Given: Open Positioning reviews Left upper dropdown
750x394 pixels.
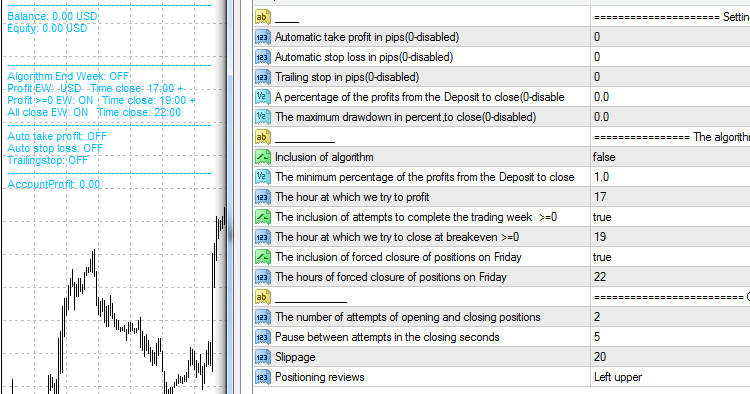Looking at the screenshot, I should [x=670, y=377].
